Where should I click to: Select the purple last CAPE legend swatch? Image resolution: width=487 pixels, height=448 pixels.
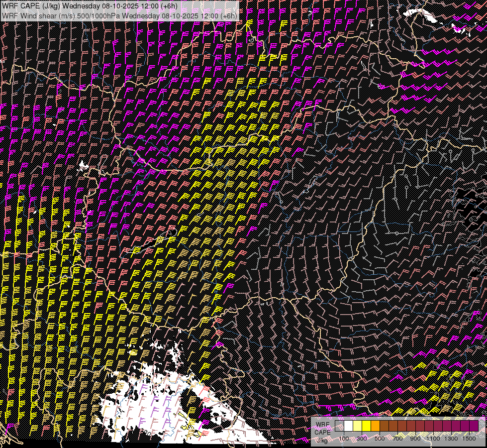pyautogui.click(x=474, y=426)
